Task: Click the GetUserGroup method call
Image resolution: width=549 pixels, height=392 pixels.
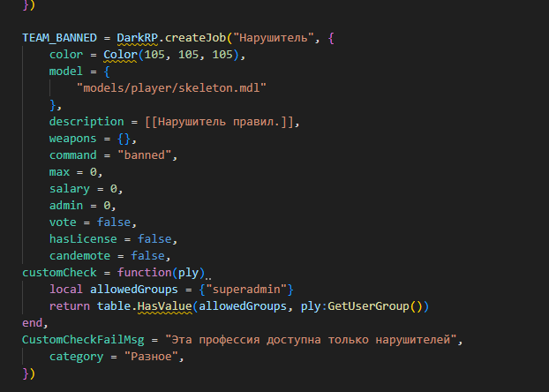Action: pos(368,306)
